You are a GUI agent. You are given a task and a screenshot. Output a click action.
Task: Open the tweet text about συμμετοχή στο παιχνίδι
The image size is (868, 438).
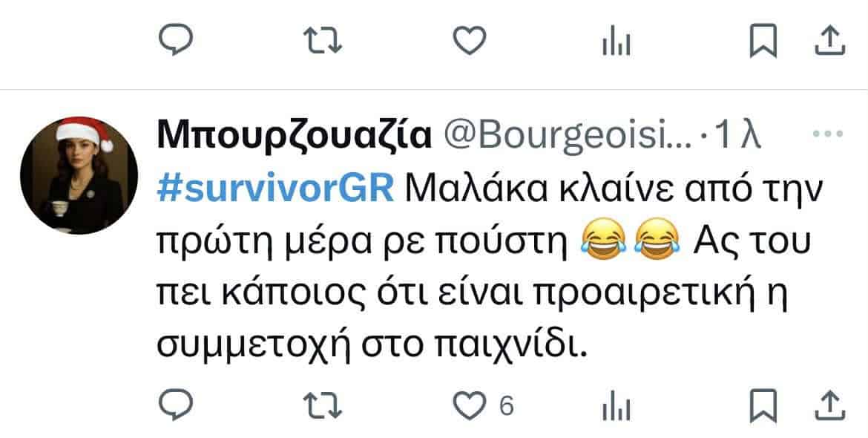click(489, 268)
